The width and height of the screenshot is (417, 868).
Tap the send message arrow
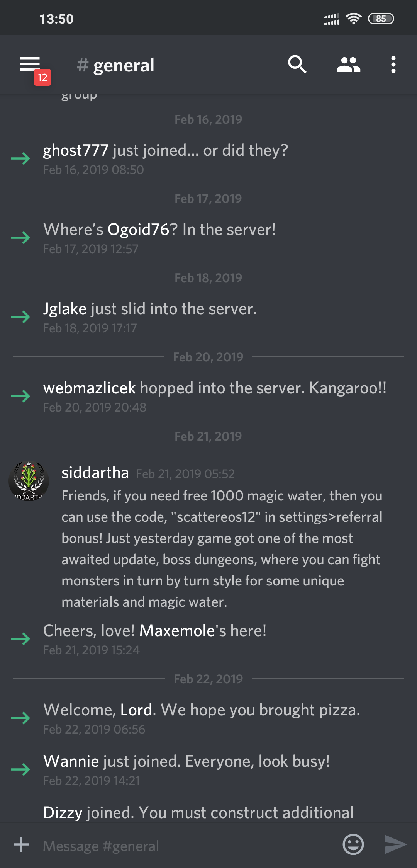tap(395, 844)
